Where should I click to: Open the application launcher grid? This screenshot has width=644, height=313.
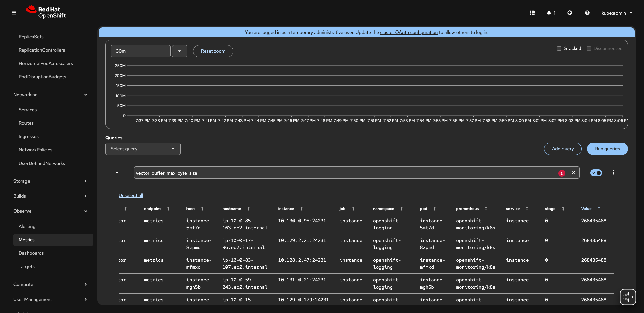click(532, 13)
